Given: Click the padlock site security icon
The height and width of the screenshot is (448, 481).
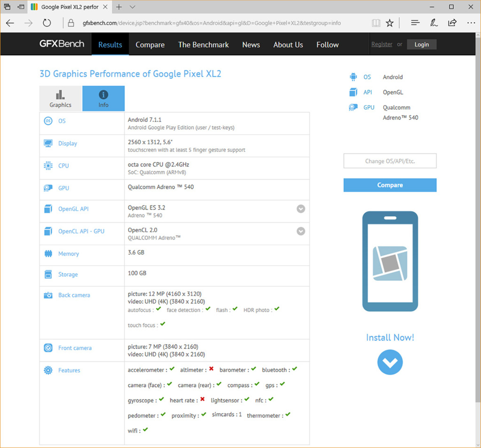Looking at the screenshot, I should point(71,23).
